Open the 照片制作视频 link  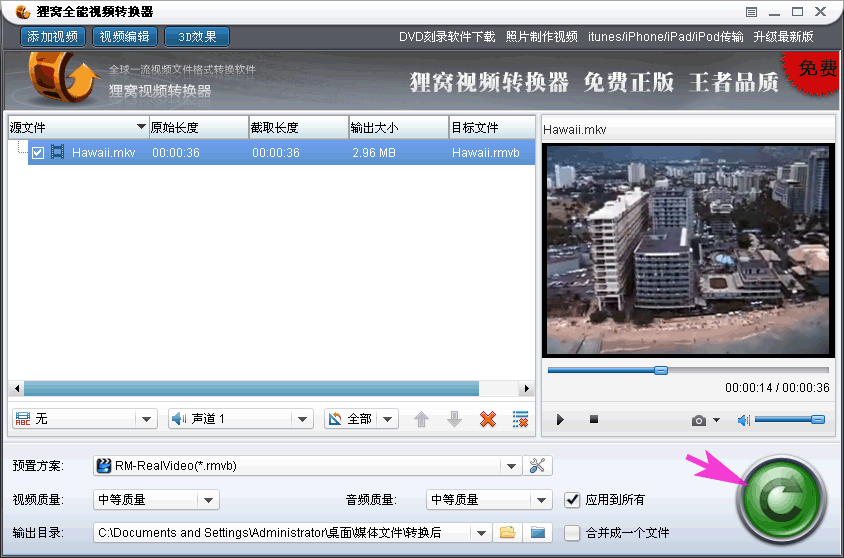(x=541, y=37)
